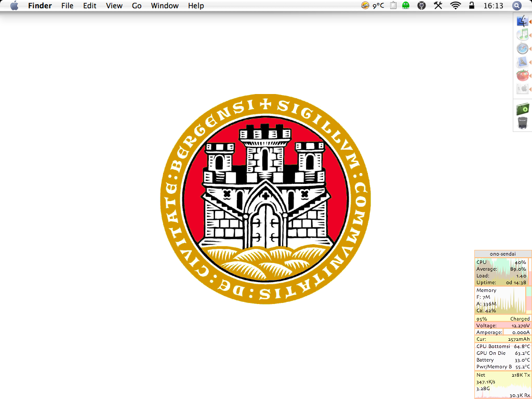Click the CPU 40% graph row
The height and width of the screenshot is (399, 532).
coord(501,262)
